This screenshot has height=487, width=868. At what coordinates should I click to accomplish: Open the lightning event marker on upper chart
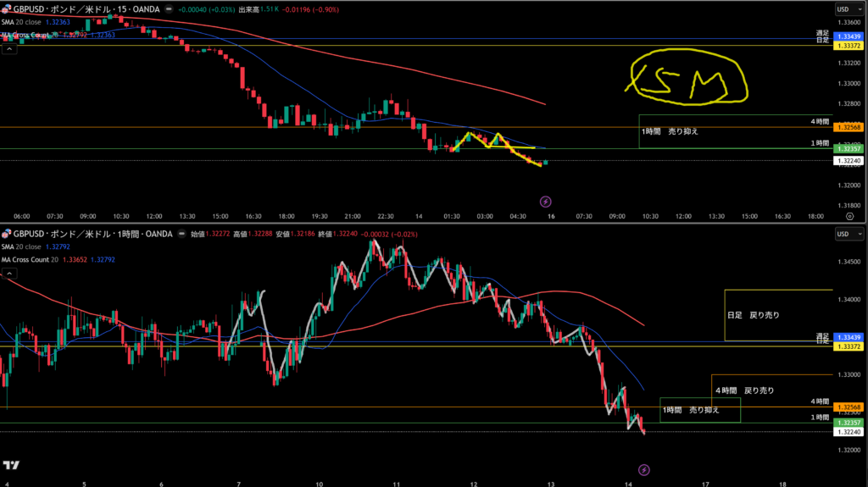click(x=546, y=202)
